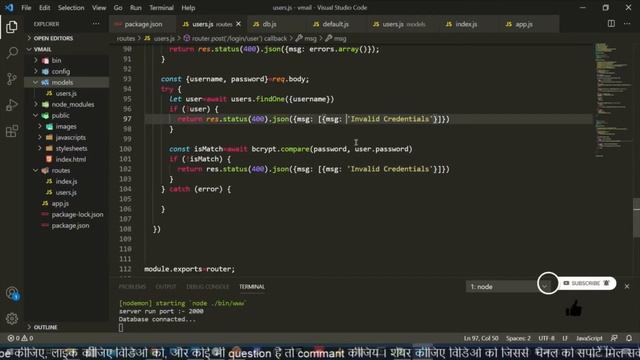The image size is (640, 360).
Task: Open the Edit menu
Action: [44, 8]
